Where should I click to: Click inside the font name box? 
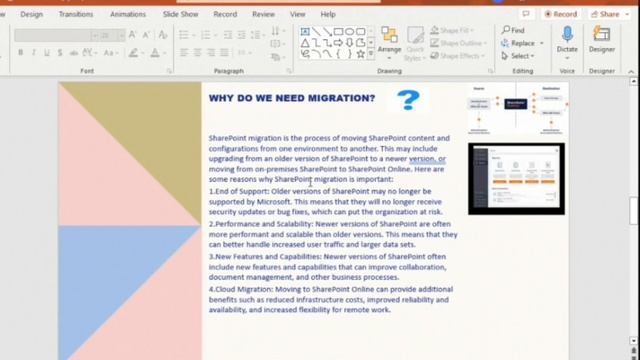coord(52,36)
